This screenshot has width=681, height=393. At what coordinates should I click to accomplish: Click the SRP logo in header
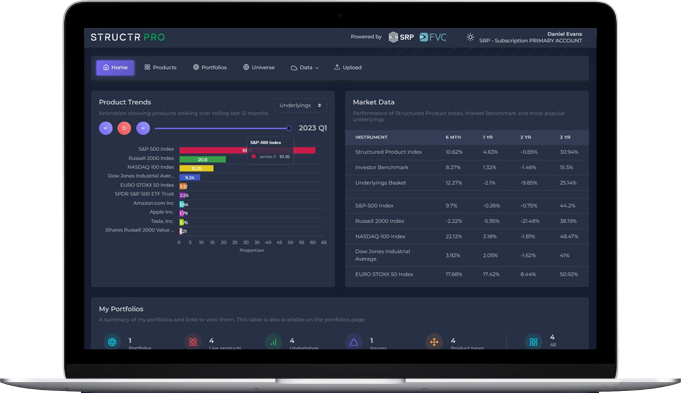pyautogui.click(x=401, y=37)
